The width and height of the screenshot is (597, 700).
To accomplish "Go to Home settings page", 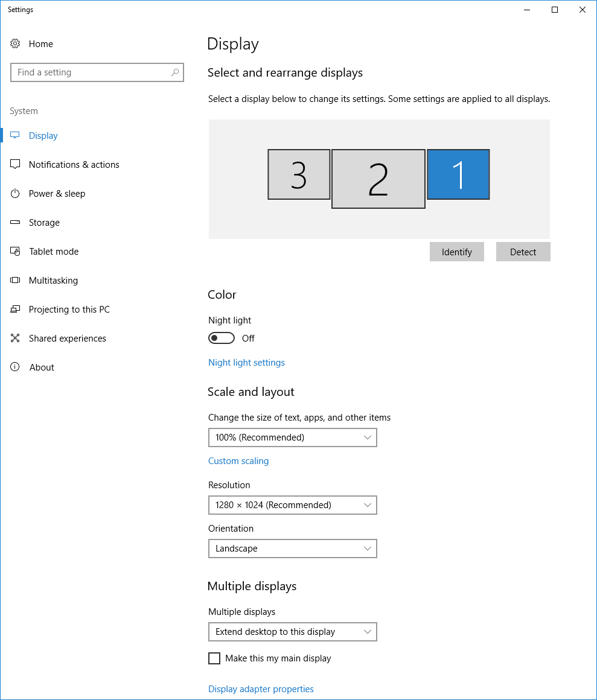I will [x=40, y=43].
